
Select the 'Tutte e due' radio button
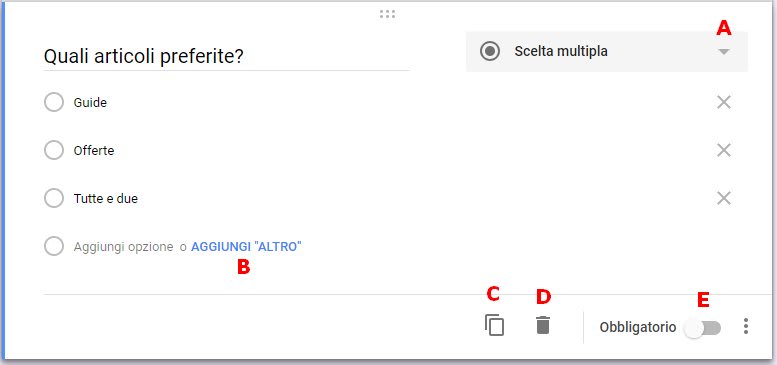click(x=54, y=199)
